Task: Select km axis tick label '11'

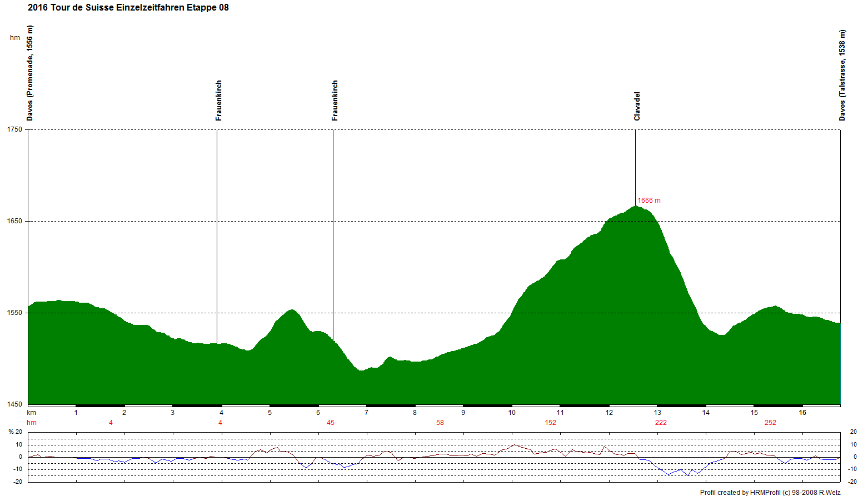Action: [x=561, y=413]
